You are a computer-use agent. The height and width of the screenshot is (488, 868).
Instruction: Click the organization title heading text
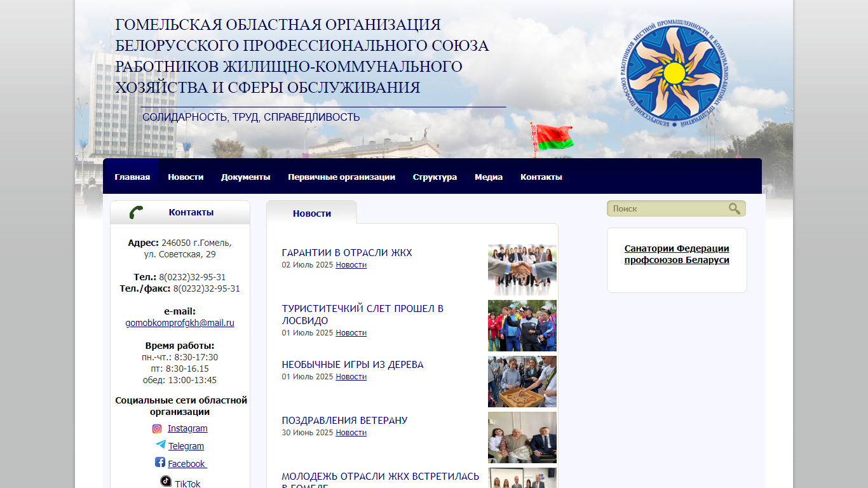[x=302, y=56]
